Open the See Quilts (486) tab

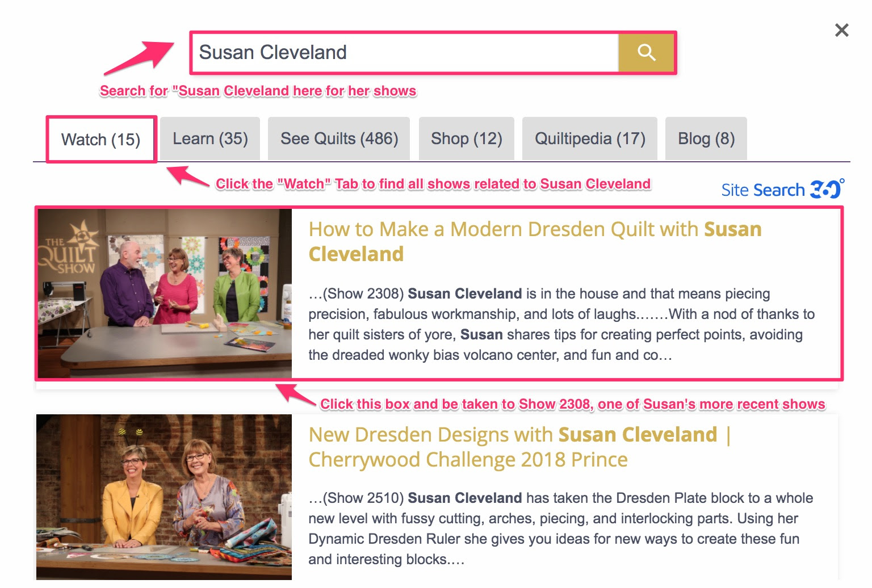click(x=339, y=139)
